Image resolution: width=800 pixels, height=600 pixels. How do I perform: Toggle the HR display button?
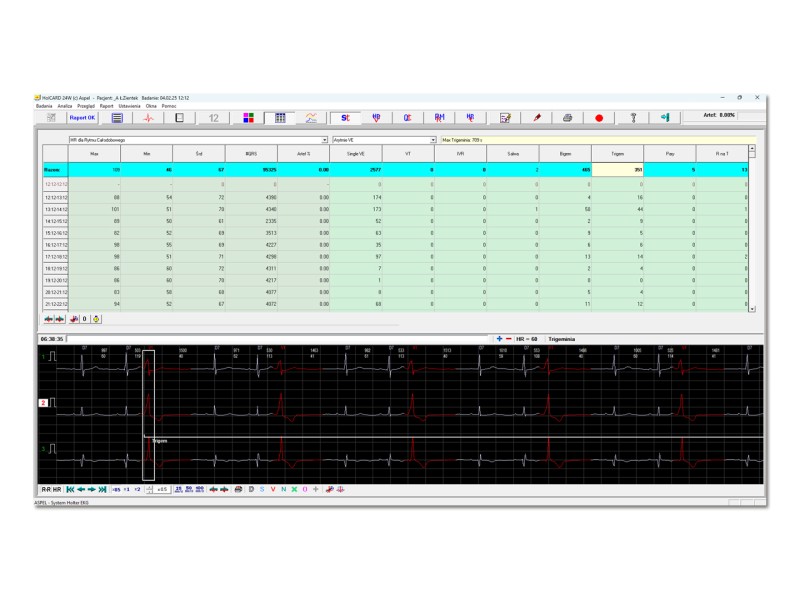pyautogui.click(x=57, y=489)
